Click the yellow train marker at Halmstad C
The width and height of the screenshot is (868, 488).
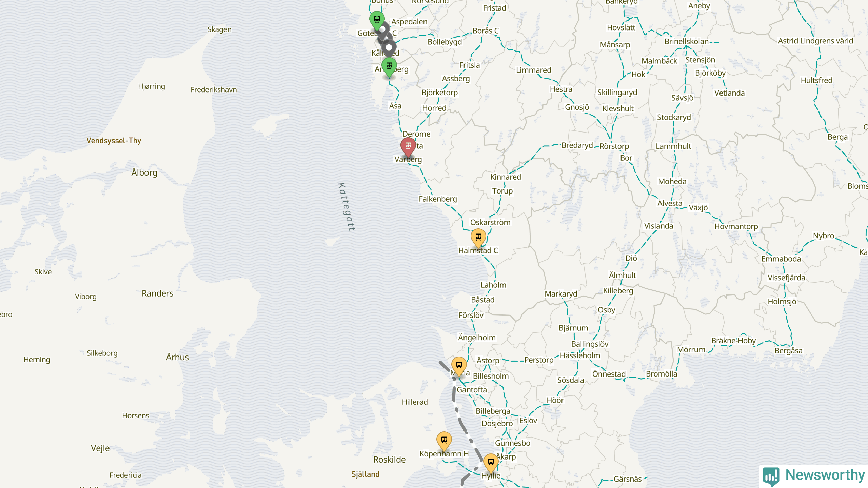click(x=478, y=238)
